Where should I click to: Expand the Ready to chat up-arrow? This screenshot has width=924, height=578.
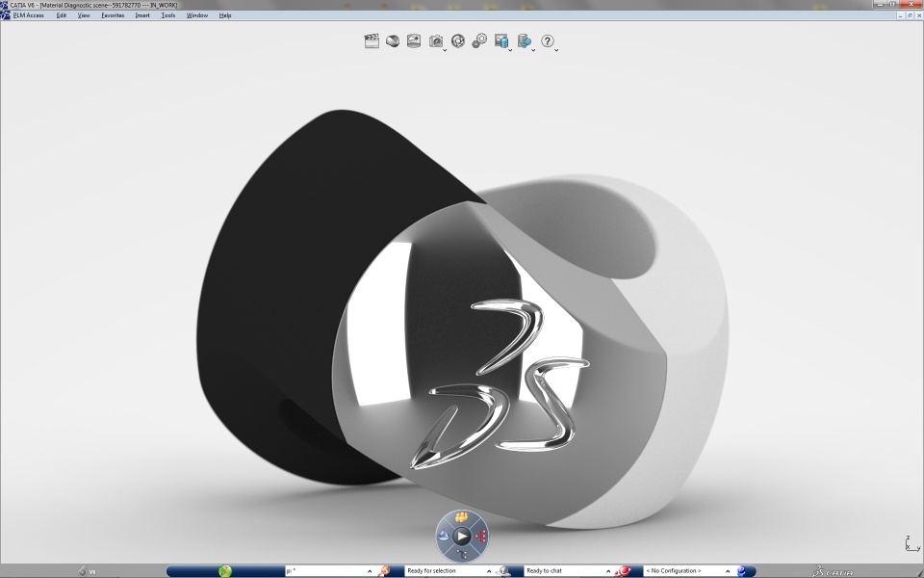pos(608,571)
